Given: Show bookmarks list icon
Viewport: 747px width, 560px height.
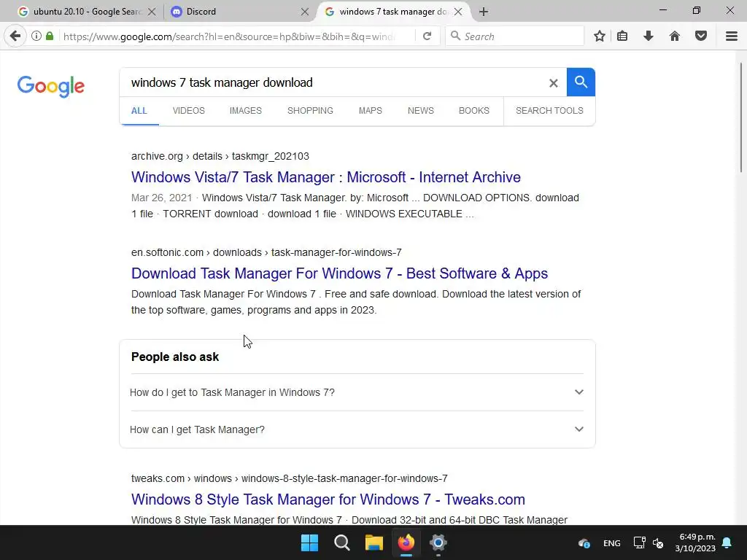Looking at the screenshot, I should point(622,36).
